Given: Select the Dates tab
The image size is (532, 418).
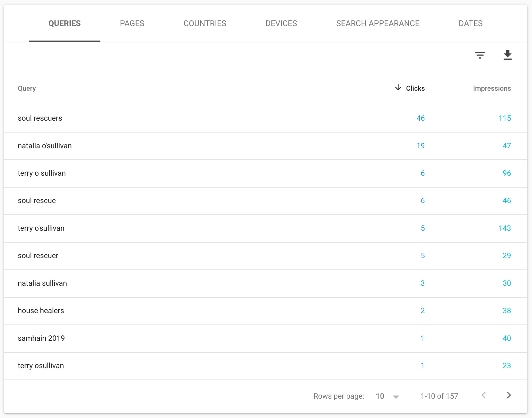Looking at the screenshot, I should tap(471, 24).
